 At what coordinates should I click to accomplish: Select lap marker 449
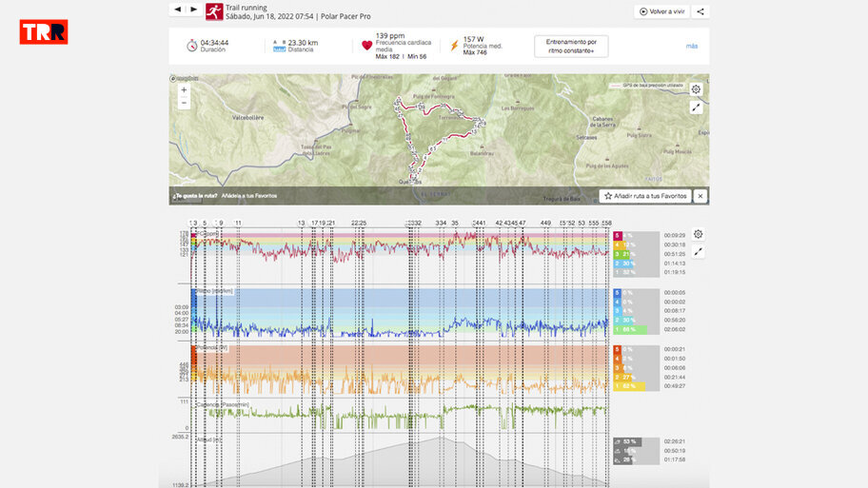click(x=545, y=223)
